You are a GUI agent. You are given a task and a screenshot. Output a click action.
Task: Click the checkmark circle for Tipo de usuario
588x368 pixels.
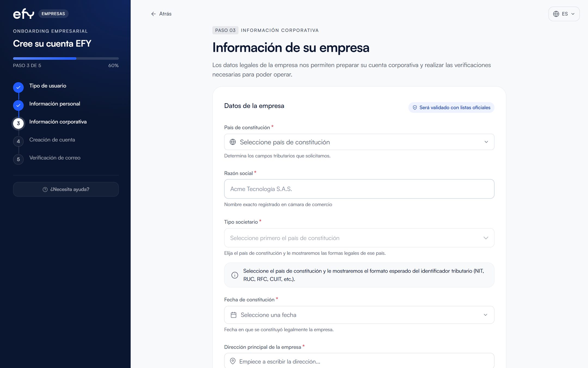(18, 87)
